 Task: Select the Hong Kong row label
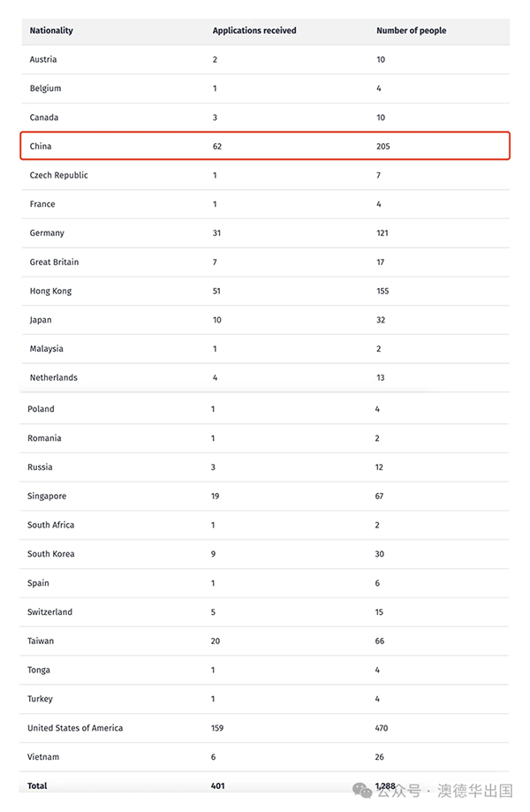(x=50, y=291)
